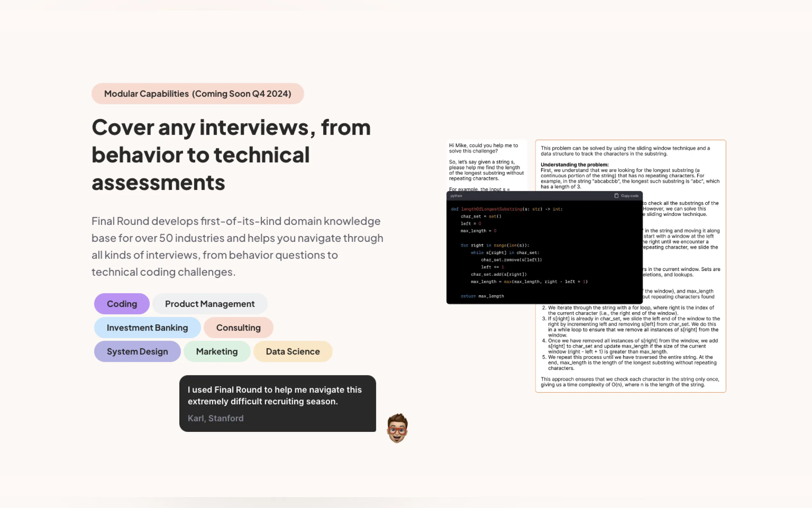Click the Modular Capabilities Coming Soon badge
The image size is (812, 508).
click(198, 93)
